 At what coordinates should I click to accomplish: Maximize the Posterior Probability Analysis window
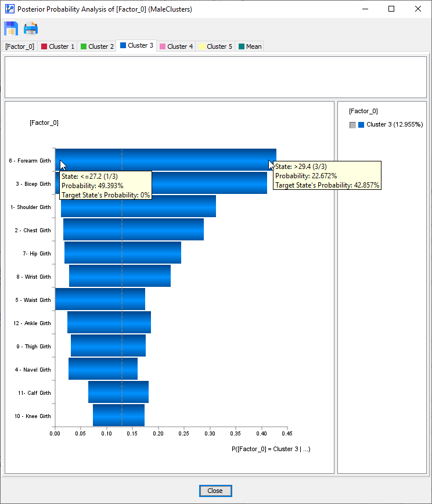click(391, 9)
